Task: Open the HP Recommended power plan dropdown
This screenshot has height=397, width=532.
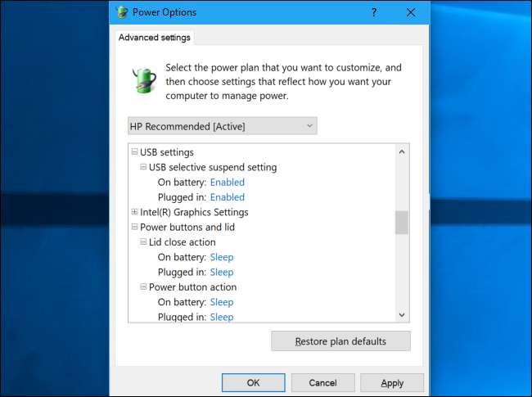Action: (x=222, y=126)
